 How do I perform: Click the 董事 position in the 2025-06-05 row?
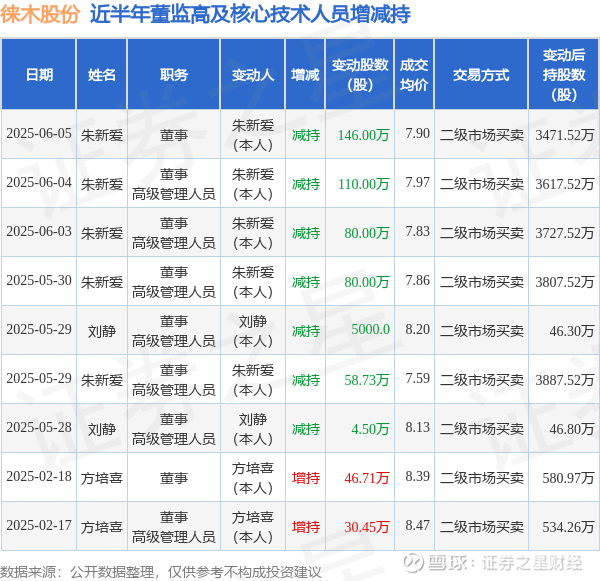click(174, 135)
